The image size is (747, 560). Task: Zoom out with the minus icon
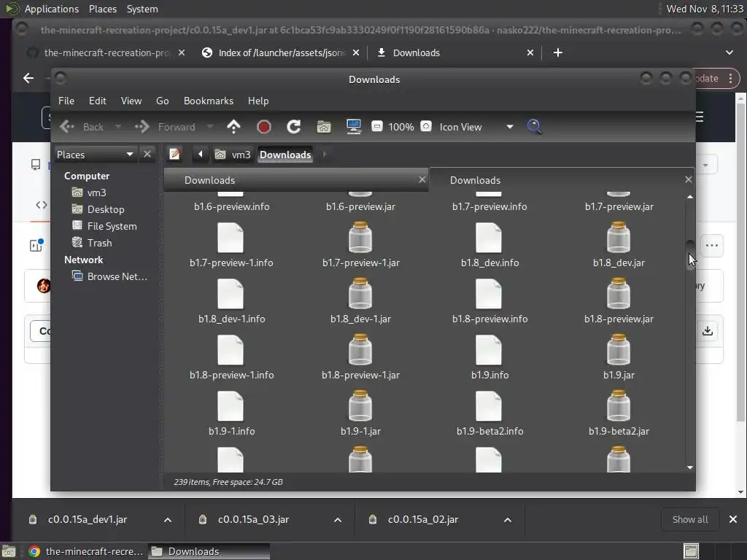[377, 127]
